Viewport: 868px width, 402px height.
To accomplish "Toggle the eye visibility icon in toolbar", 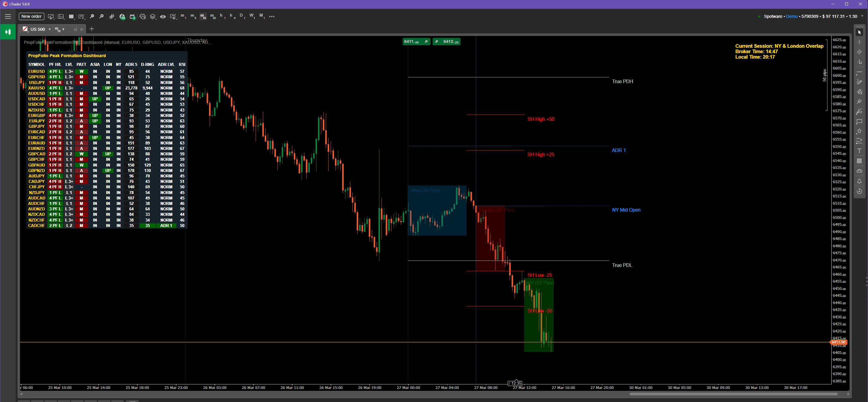I will point(163,17).
